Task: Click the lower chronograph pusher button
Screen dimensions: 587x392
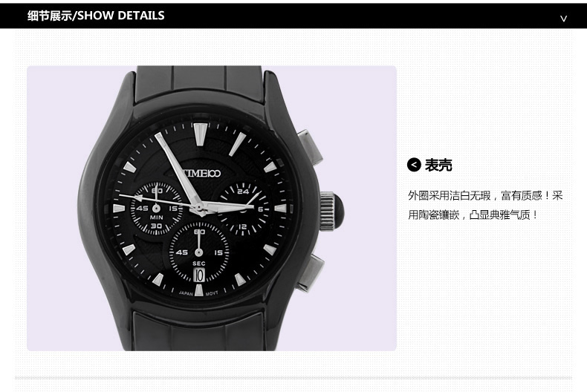Action: click(311, 272)
